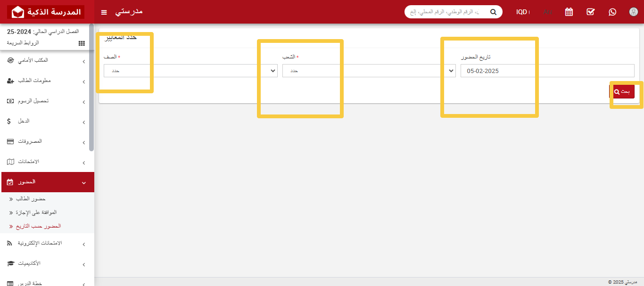The height and width of the screenshot is (286, 644).
Task: Open the calendar icon in top bar
Action: pyautogui.click(x=569, y=12)
